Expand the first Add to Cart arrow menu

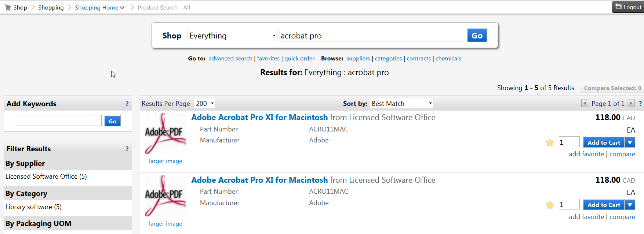[x=630, y=142]
